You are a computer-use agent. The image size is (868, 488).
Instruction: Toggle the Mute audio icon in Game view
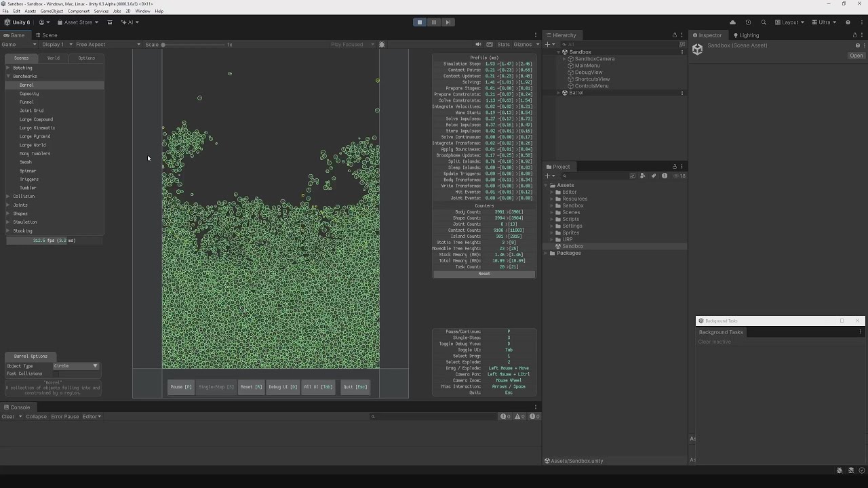(x=478, y=45)
